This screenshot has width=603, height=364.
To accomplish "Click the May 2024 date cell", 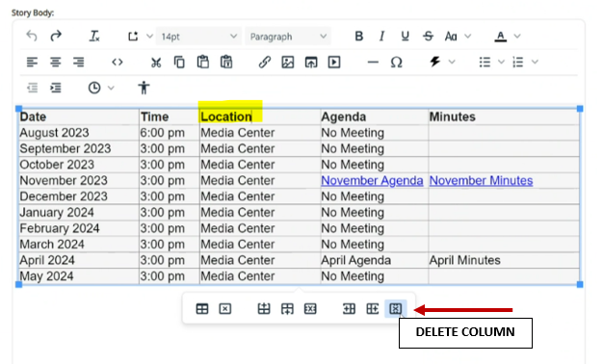I will [x=79, y=276].
